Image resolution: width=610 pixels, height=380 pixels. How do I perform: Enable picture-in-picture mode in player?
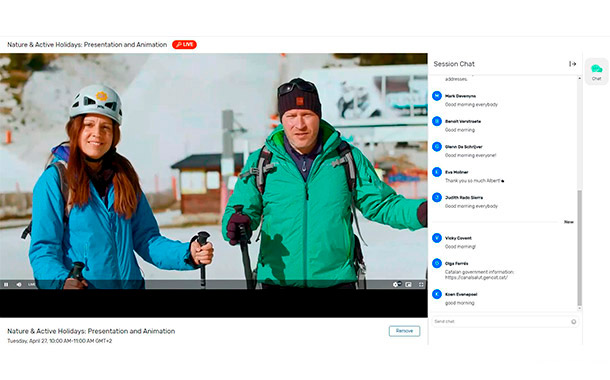pyautogui.click(x=408, y=285)
